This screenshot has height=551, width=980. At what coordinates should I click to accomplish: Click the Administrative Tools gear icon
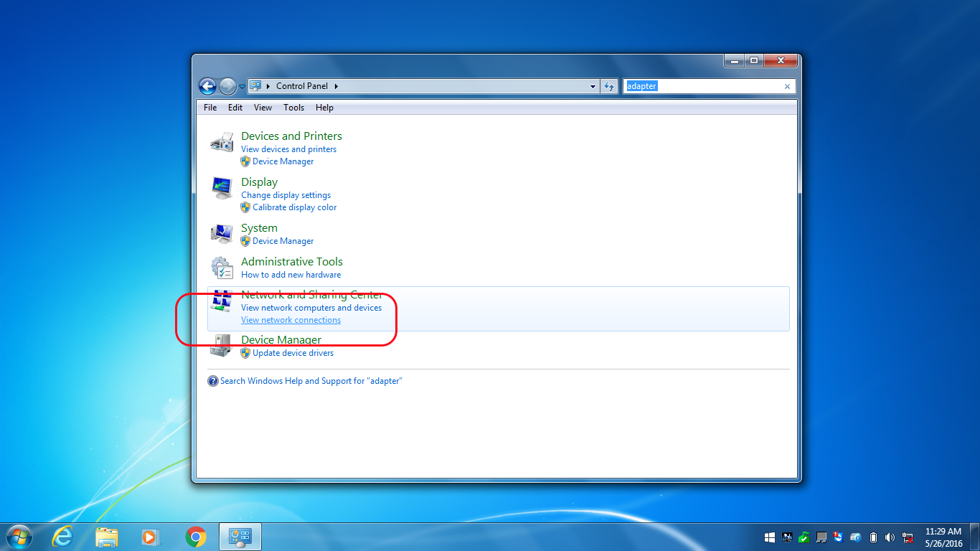pyautogui.click(x=222, y=268)
